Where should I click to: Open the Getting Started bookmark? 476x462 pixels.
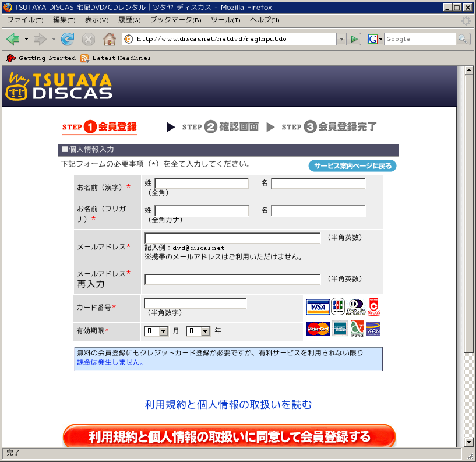tap(41, 58)
